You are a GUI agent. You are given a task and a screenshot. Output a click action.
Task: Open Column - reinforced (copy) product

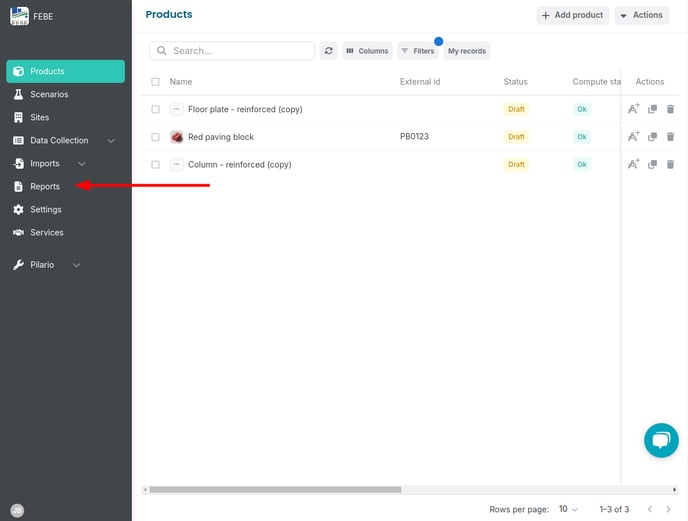240,165
